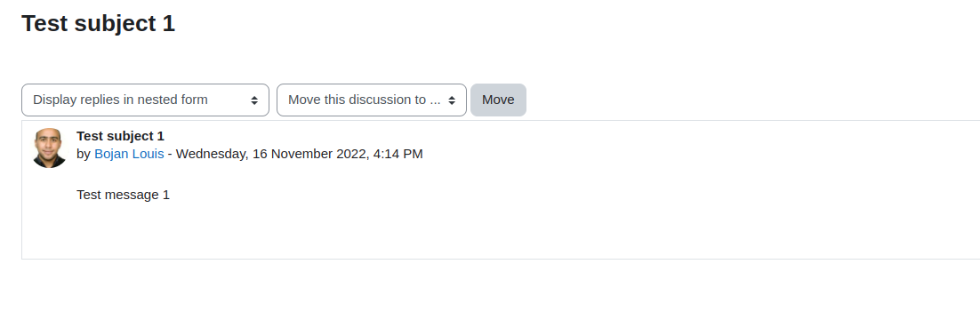Click the 'Move this discussion to ...' label text
The height and width of the screenshot is (320, 980).
click(365, 100)
